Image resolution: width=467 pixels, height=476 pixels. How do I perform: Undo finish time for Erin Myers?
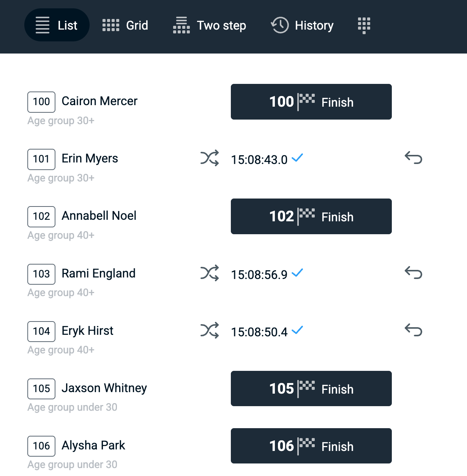pyautogui.click(x=413, y=158)
